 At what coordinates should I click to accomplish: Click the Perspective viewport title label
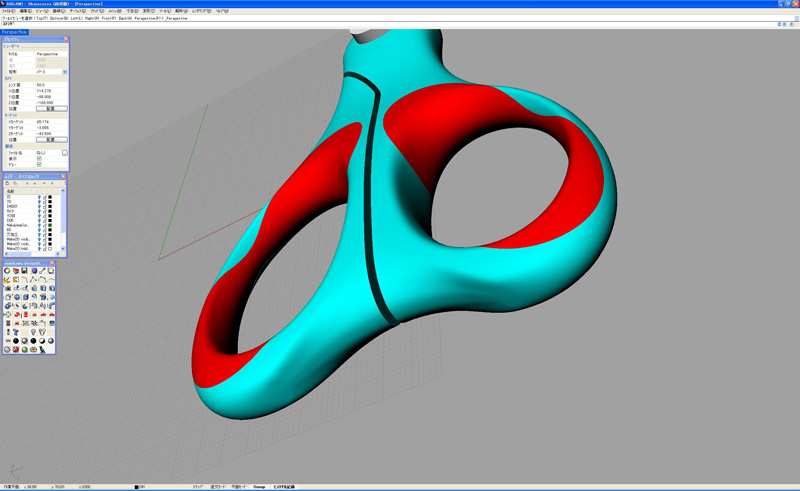(x=15, y=32)
